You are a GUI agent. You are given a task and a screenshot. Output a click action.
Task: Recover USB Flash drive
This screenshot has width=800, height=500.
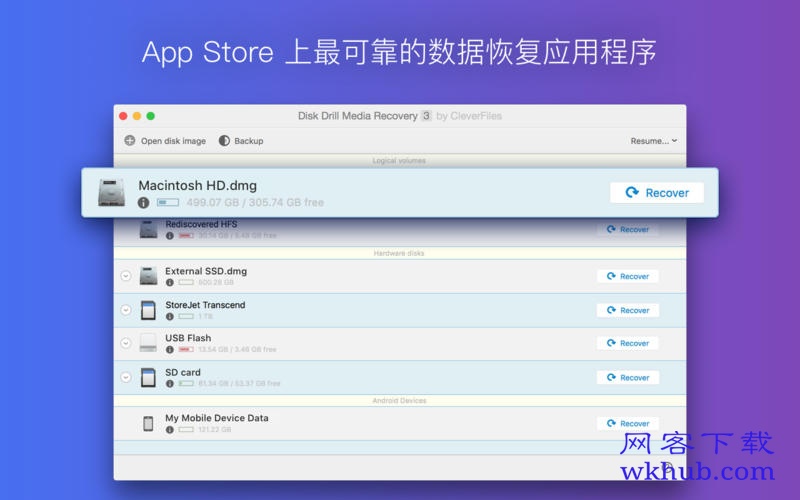click(x=628, y=343)
